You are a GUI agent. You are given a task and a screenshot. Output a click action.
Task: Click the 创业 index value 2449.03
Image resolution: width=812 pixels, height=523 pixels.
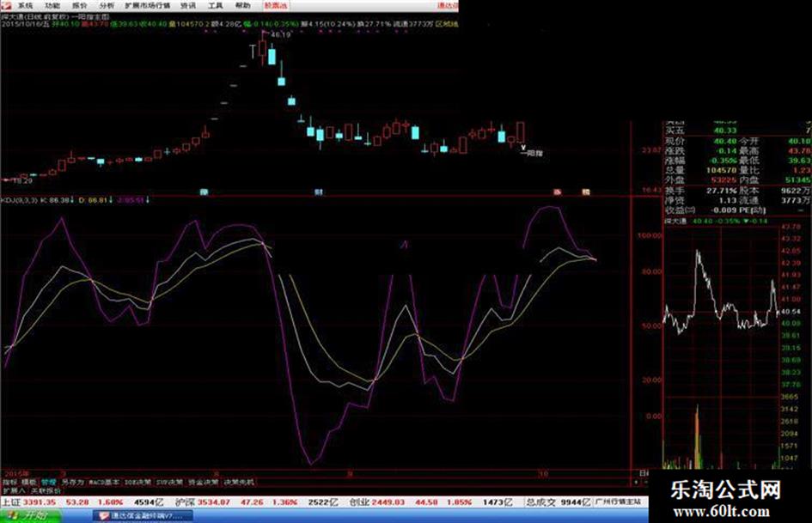(388, 502)
